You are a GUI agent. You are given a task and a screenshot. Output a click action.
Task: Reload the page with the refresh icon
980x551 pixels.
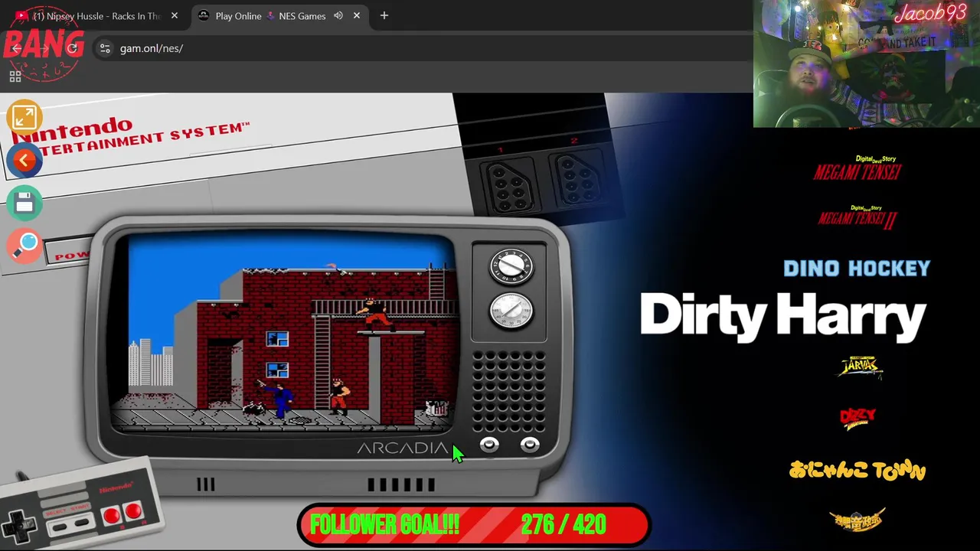pos(72,48)
